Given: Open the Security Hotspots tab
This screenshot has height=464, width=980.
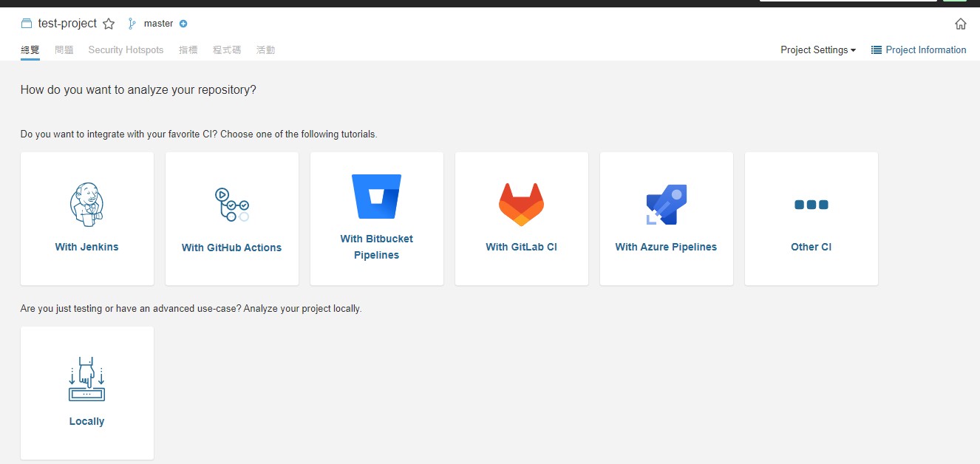Looking at the screenshot, I should click(x=126, y=50).
